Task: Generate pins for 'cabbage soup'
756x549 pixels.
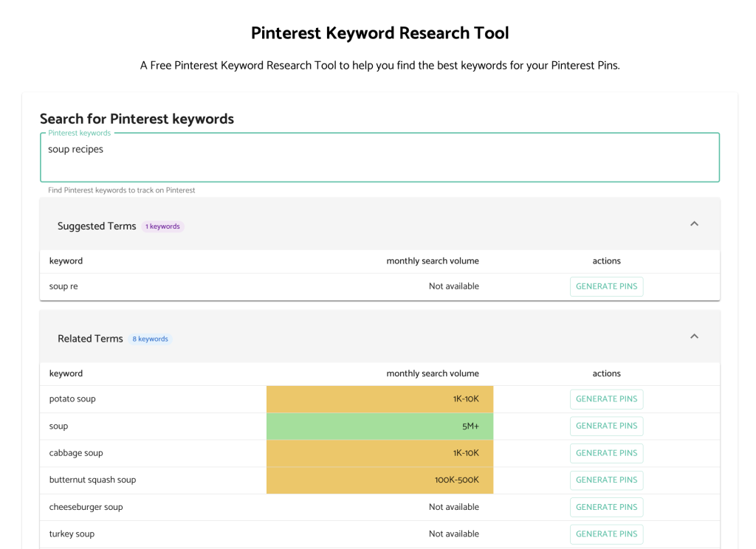Action: click(x=606, y=452)
